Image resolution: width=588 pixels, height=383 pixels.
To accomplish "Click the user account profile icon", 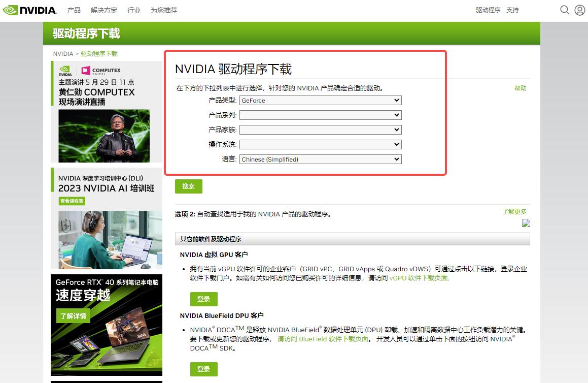I will tap(580, 10).
